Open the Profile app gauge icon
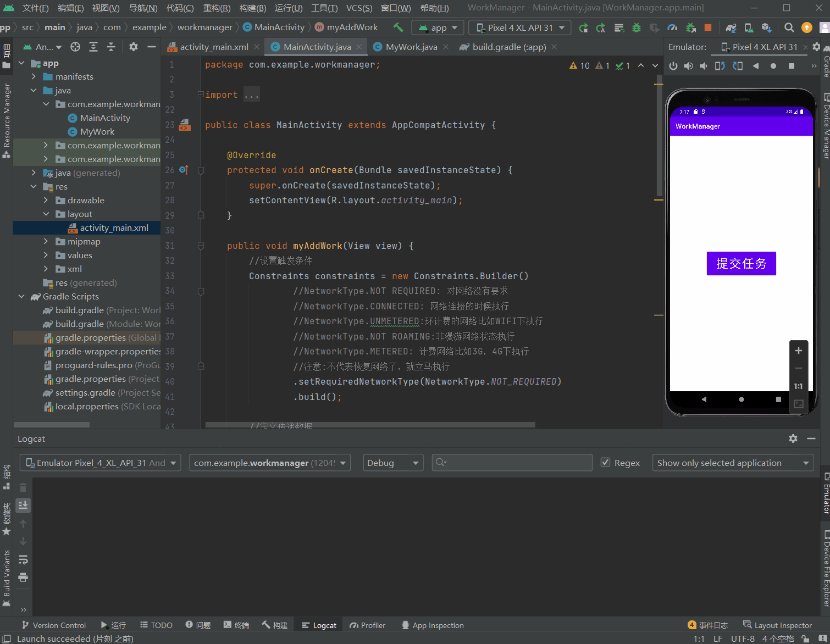This screenshot has height=644, width=830. (672, 27)
